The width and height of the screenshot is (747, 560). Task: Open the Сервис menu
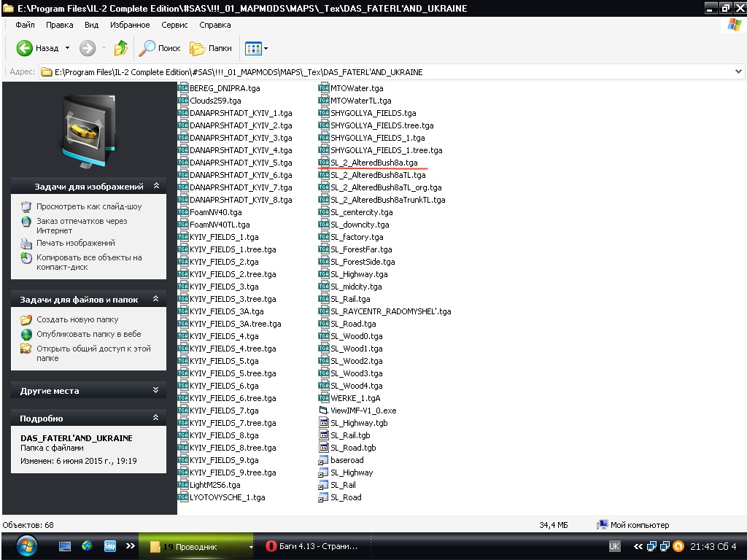(x=174, y=25)
